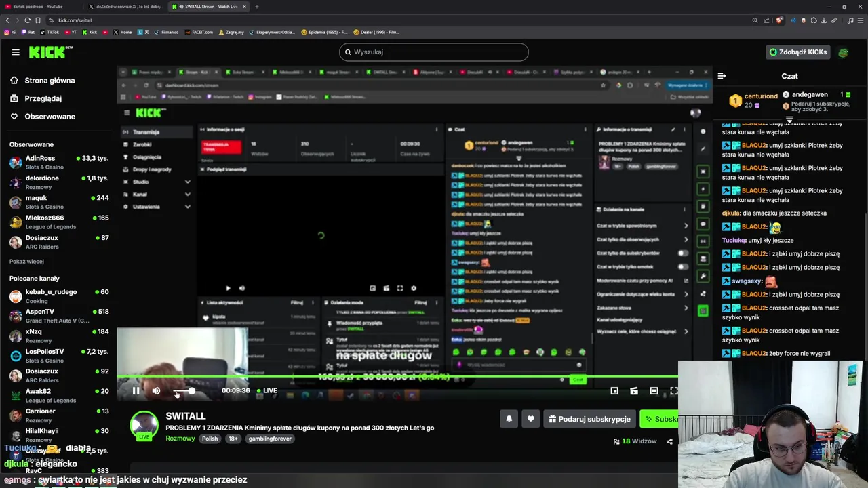Pause the SWITALL stream
868x488 pixels.
(136, 390)
